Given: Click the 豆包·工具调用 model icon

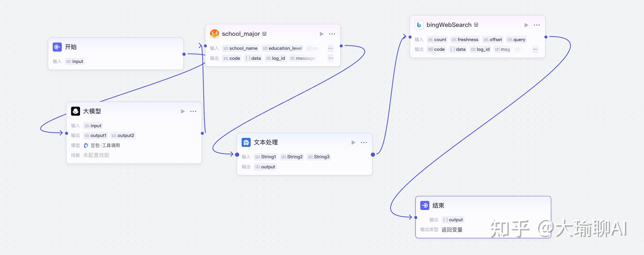Looking at the screenshot, I should [x=86, y=145].
